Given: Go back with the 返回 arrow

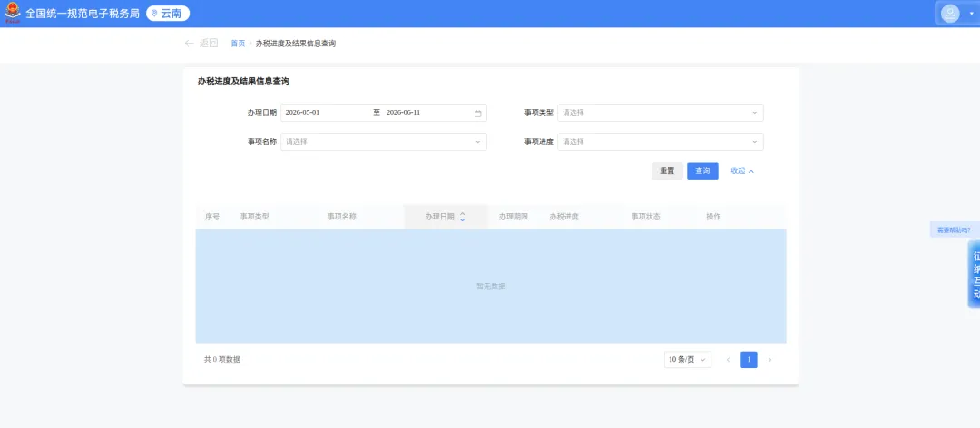Looking at the screenshot, I should (201, 44).
